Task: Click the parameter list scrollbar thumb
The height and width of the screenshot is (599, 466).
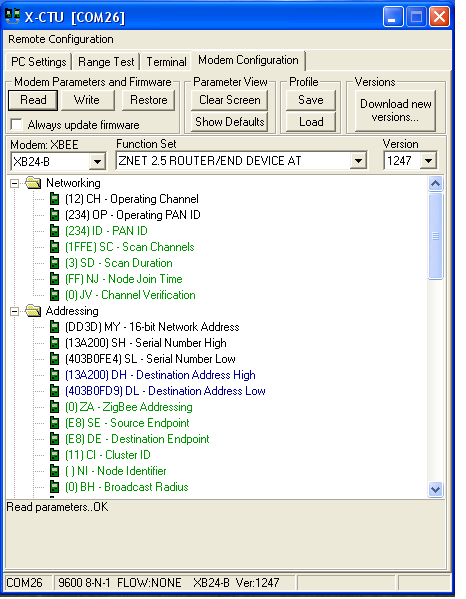Action: pyautogui.click(x=435, y=236)
